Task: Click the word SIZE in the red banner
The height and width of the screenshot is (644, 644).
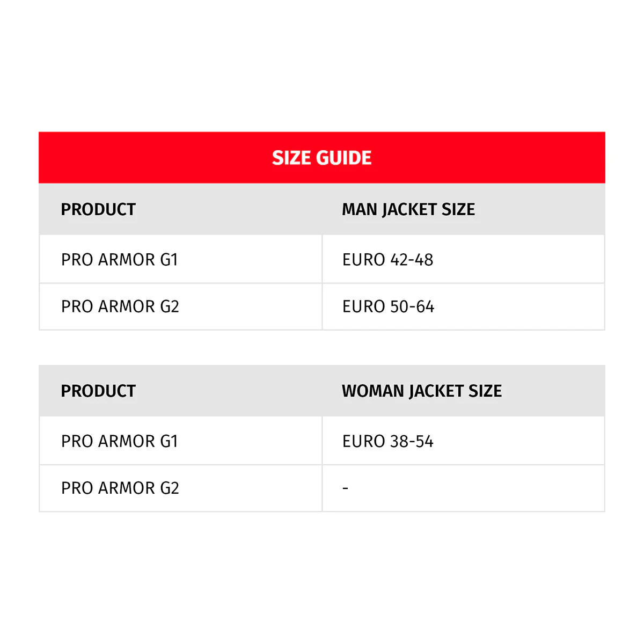Action: coord(292,158)
